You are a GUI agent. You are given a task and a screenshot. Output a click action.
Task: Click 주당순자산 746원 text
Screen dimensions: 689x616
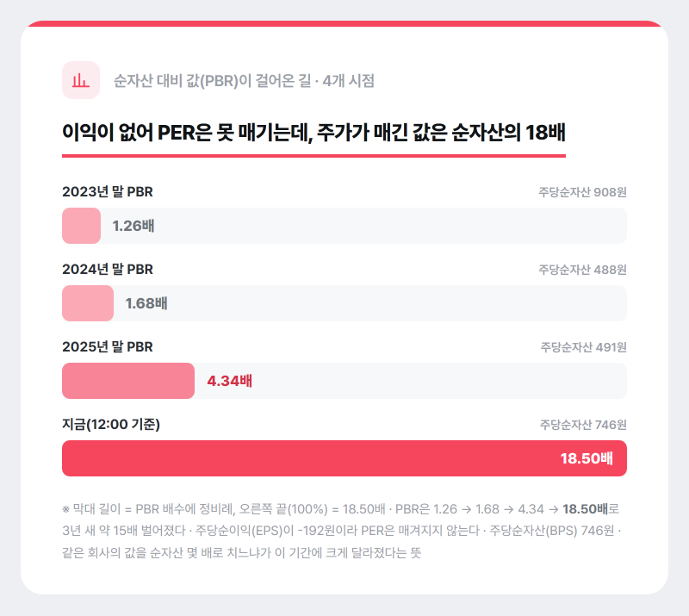tap(583, 424)
